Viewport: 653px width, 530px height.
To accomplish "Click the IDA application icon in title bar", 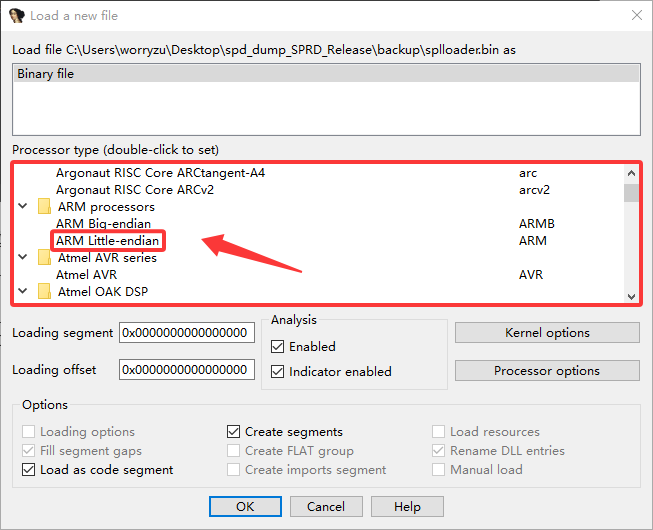I will pyautogui.click(x=17, y=16).
